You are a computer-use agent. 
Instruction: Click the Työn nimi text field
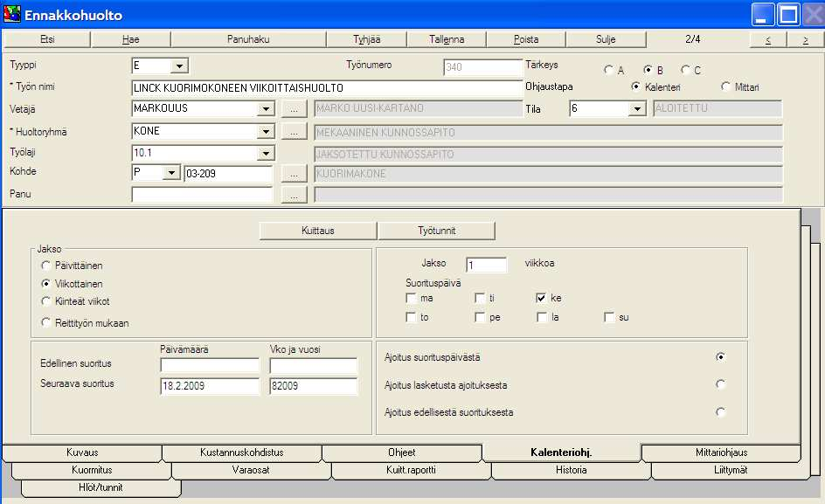tap(326, 88)
